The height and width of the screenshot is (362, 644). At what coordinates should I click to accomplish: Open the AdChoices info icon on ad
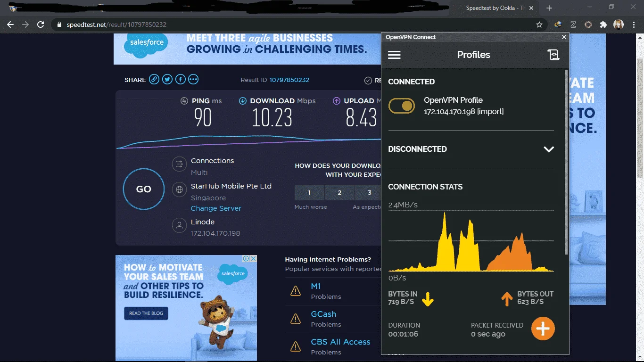point(246,259)
